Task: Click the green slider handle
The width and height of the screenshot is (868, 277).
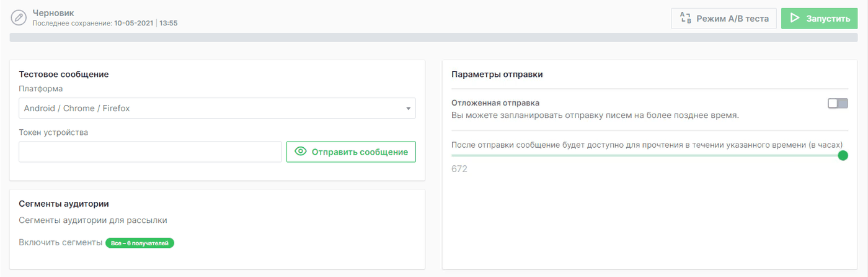Action: pos(843,155)
